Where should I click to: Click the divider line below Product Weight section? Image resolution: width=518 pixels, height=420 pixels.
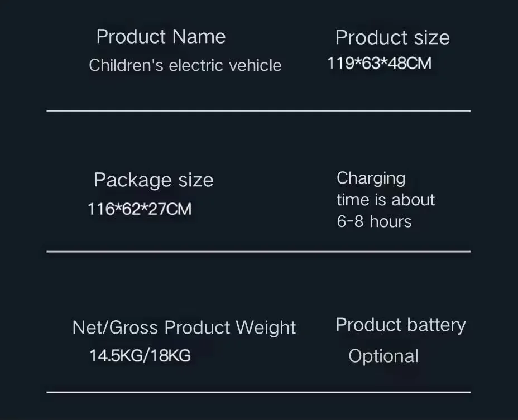258,392
